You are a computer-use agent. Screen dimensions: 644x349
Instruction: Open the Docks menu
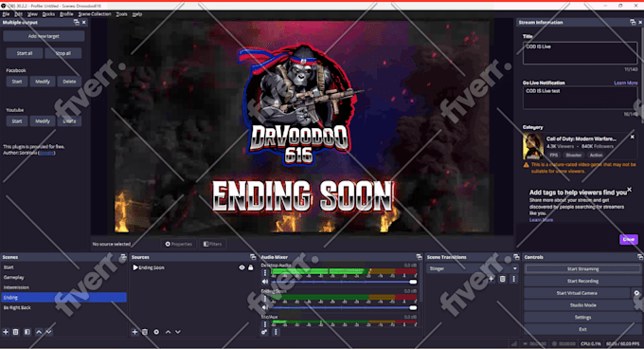[x=48, y=14]
